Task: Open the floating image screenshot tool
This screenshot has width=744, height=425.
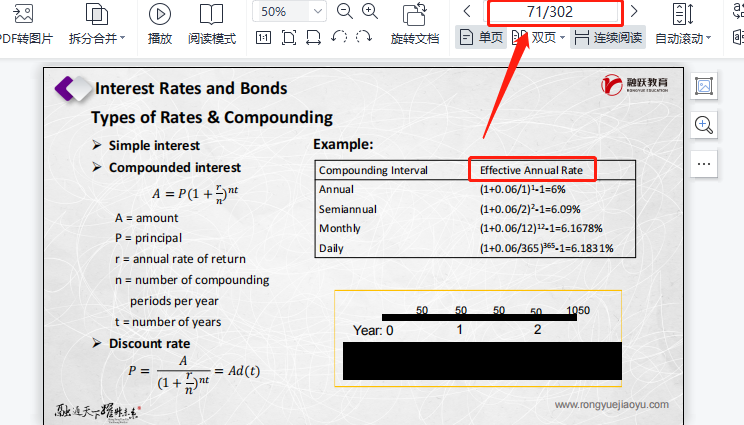Action: tap(704, 87)
